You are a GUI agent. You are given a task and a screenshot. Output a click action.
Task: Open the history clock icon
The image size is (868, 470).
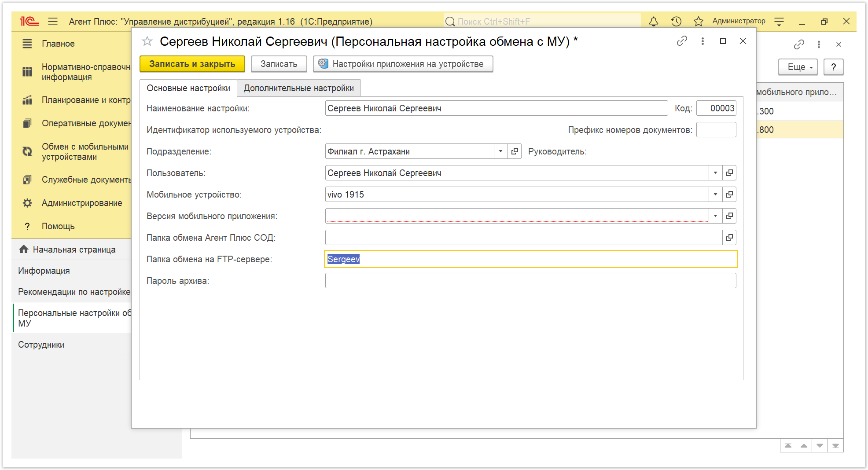[676, 21]
